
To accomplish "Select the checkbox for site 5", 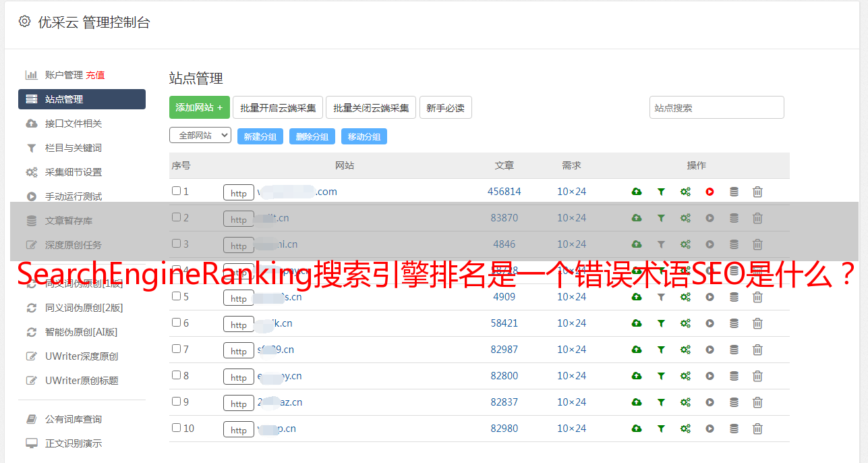I will point(176,296).
